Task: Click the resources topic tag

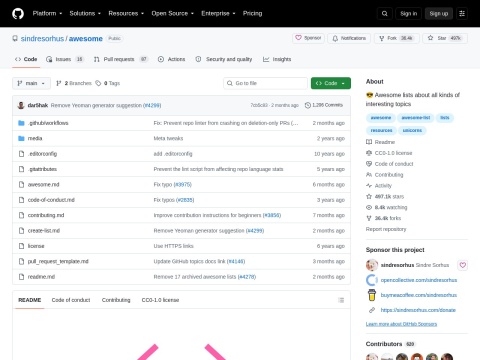Action: pos(382,130)
